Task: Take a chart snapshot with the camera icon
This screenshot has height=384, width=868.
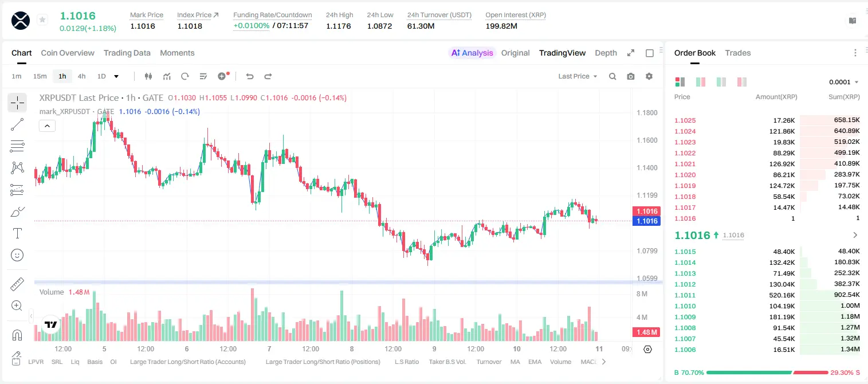Action: point(631,76)
